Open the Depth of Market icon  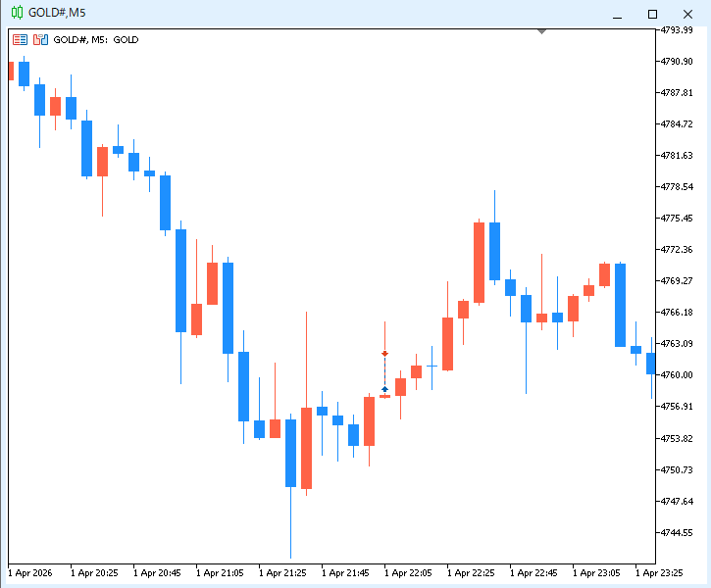(x=40, y=40)
